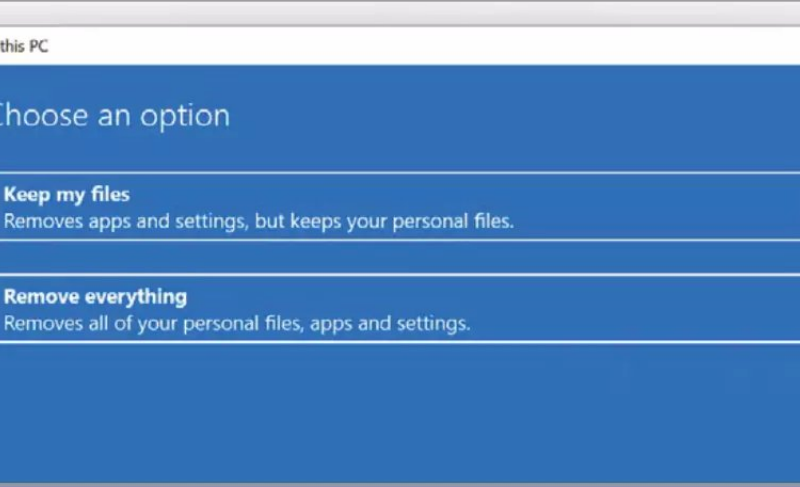
Task: Click the bold "Remove everything" title
Action: point(95,297)
